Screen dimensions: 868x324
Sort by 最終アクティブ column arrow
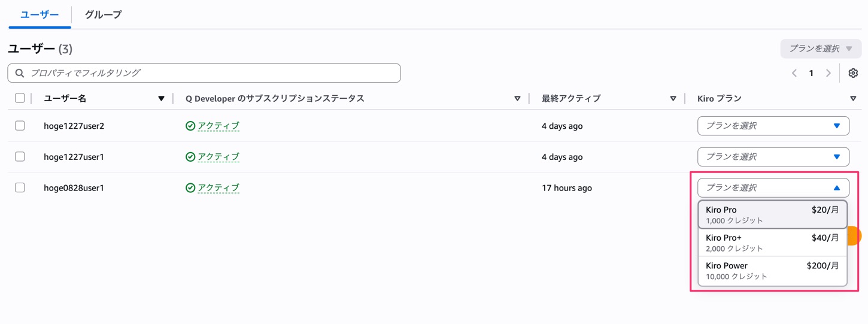click(x=673, y=99)
